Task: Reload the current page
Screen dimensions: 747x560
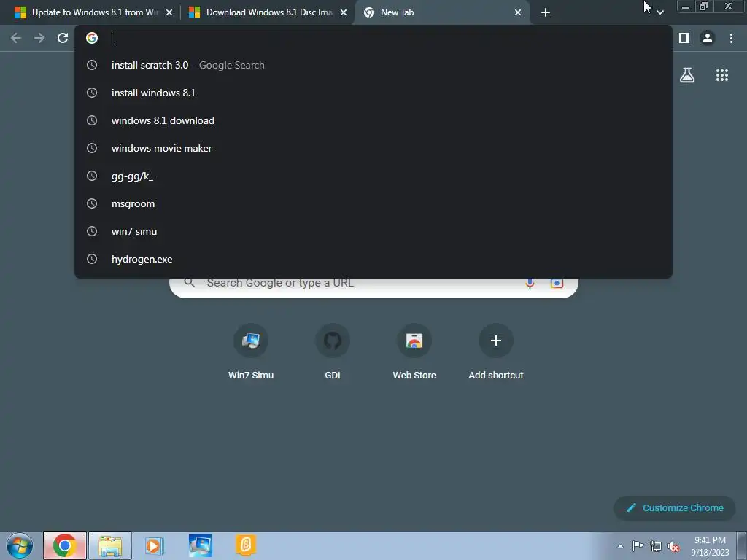Action: 63,38
